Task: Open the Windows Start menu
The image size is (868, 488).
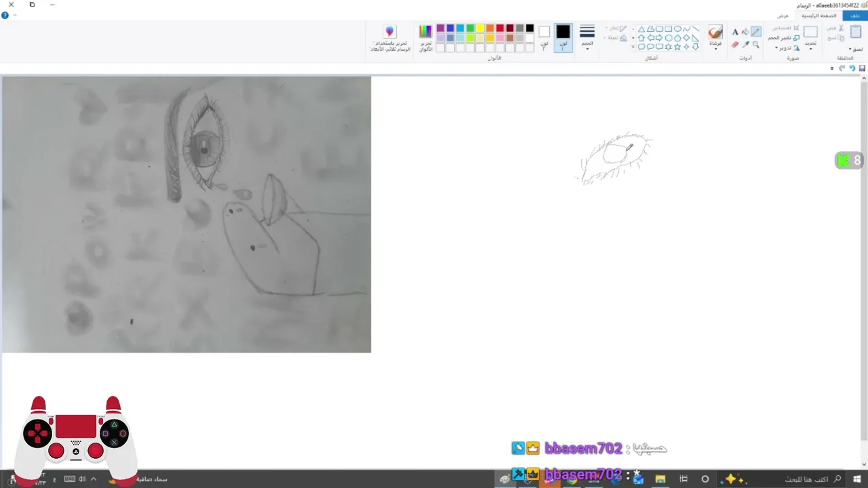Action: point(857,479)
